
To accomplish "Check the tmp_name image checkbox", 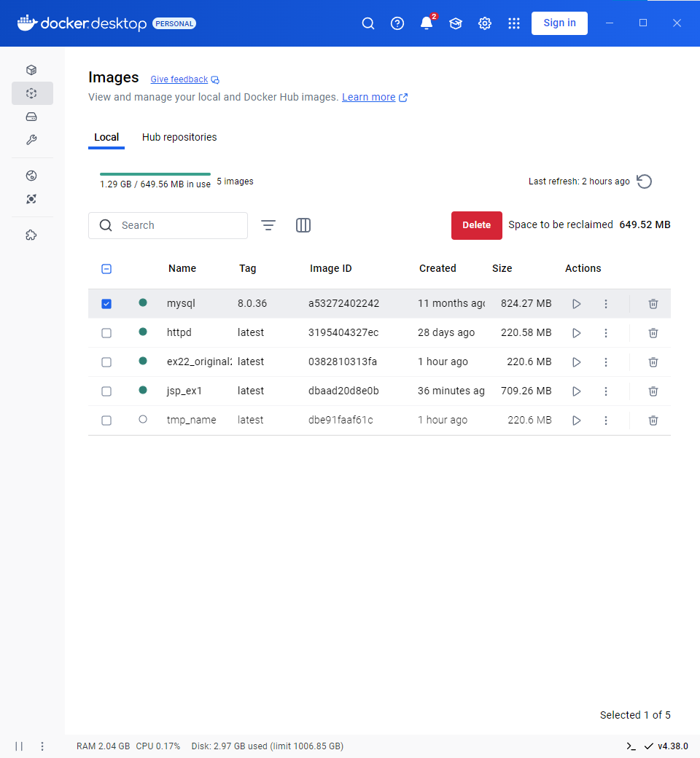I will click(106, 420).
